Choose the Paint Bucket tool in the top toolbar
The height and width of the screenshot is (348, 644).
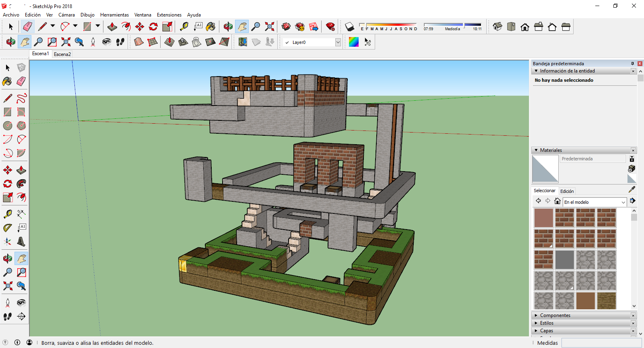(211, 27)
